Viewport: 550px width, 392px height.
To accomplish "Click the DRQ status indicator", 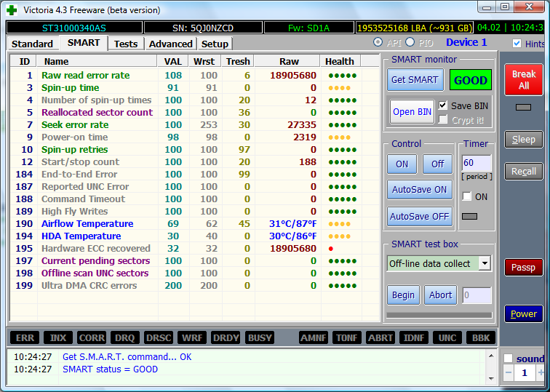I will point(125,338).
